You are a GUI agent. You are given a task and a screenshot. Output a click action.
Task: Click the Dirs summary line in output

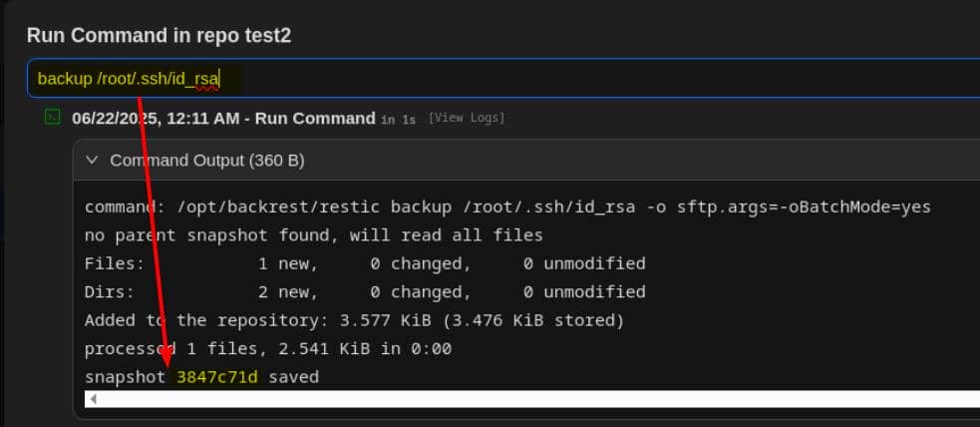point(365,292)
